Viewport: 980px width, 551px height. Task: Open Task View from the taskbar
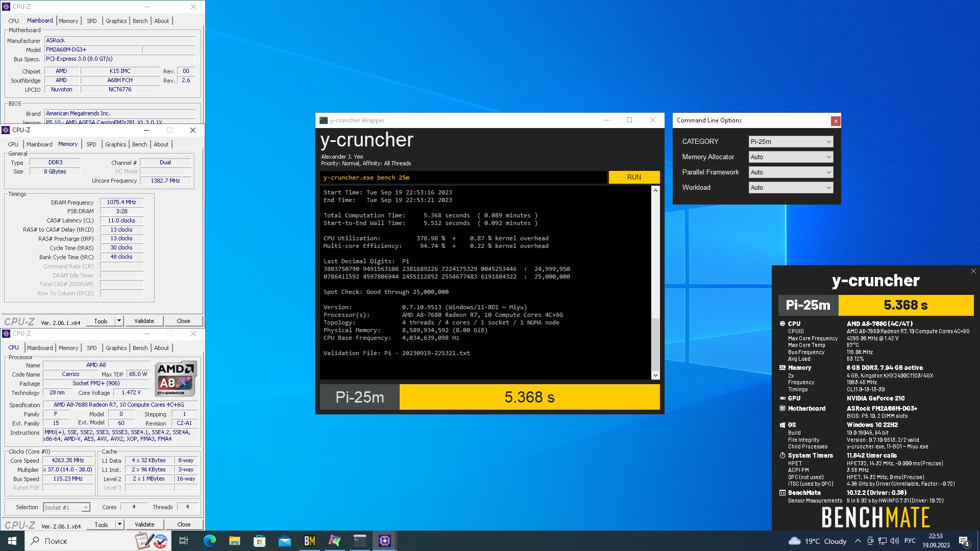(184, 541)
